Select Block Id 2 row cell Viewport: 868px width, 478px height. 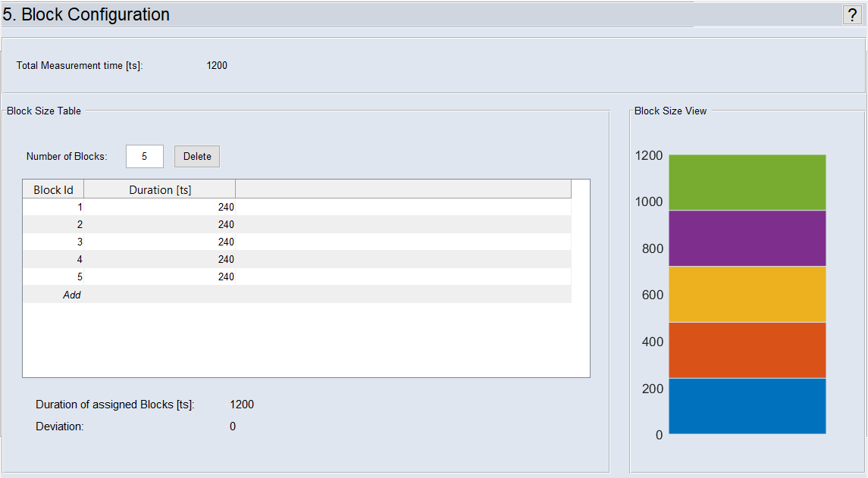pyautogui.click(x=53, y=224)
